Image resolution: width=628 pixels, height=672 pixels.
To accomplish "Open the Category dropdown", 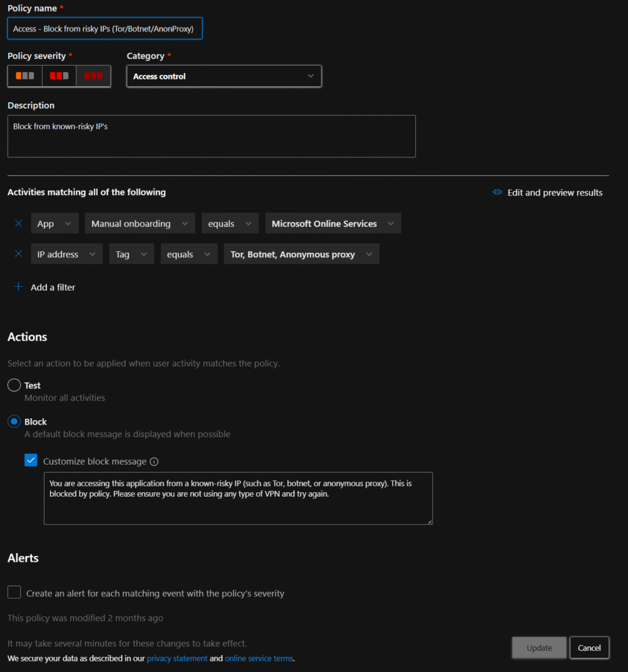I will pyautogui.click(x=224, y=76).
